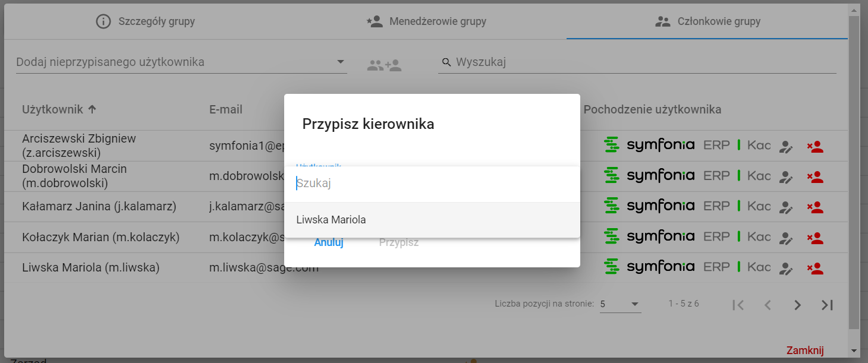Click edit manager icon for Dobrowolski Marcin
The height and width of the screenshot is (363, 868).
click(x=787, y=177)
